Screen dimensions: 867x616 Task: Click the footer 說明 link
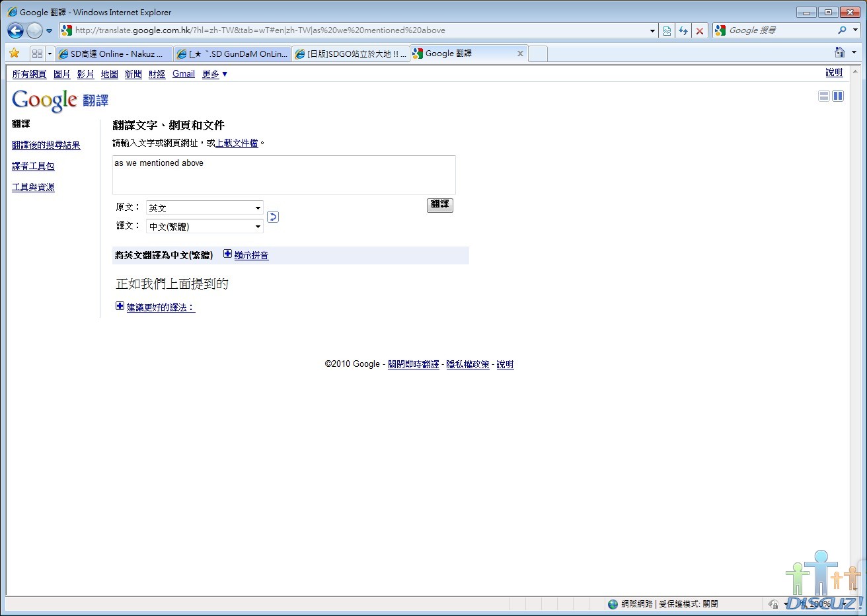(x=505, y=364)
